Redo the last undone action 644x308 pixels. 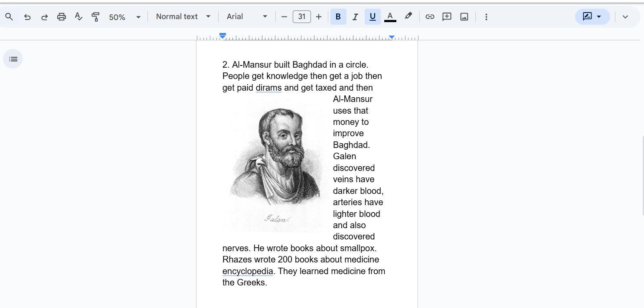[44, 17]
